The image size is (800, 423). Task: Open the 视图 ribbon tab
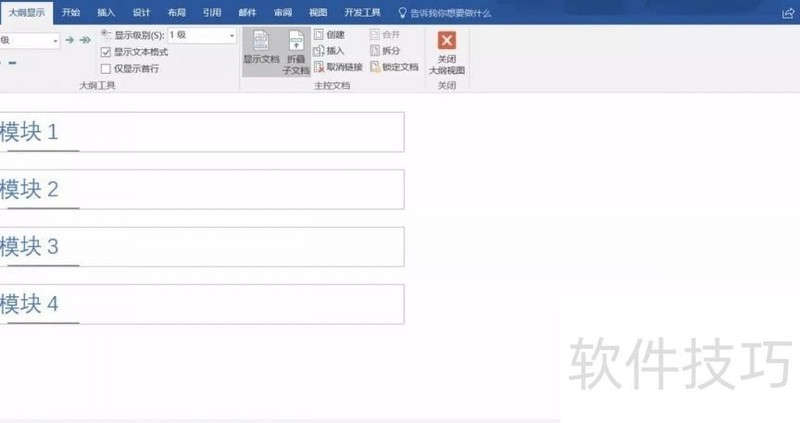(x=318, y=13)
